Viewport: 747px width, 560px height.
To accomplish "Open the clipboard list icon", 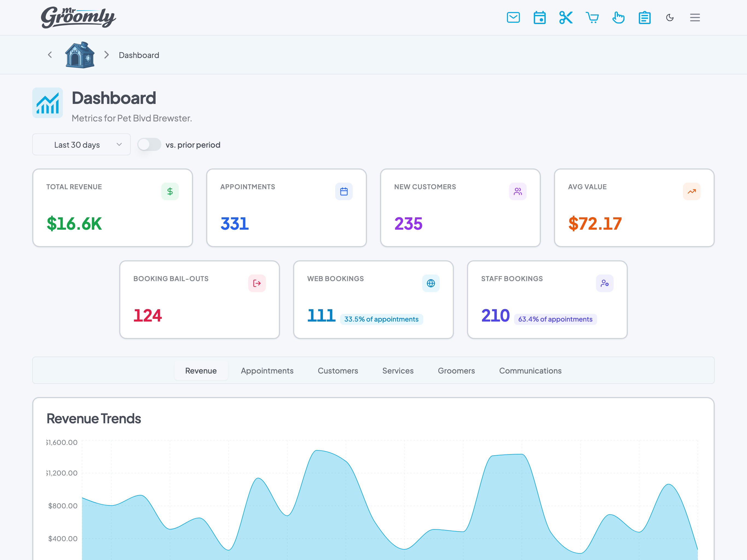I will pyautogui.click(x=644, y=17).
